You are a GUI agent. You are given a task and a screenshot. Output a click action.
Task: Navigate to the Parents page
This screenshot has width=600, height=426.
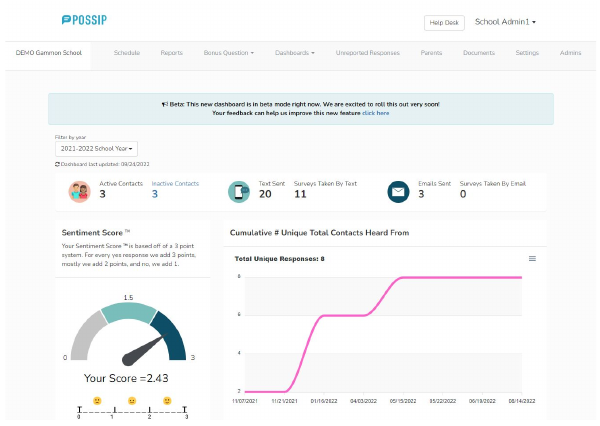(x=431, y=53)
